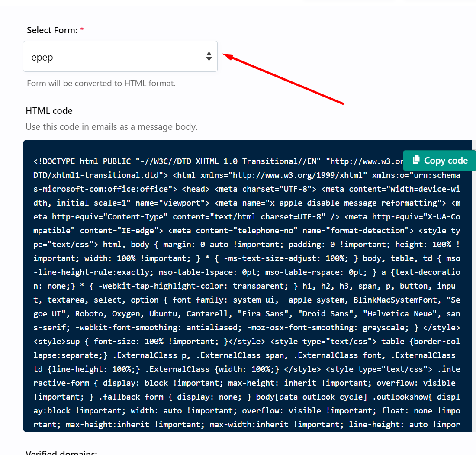
Task: Click the up-down arrows of the form selector
Action: (209, 56)
